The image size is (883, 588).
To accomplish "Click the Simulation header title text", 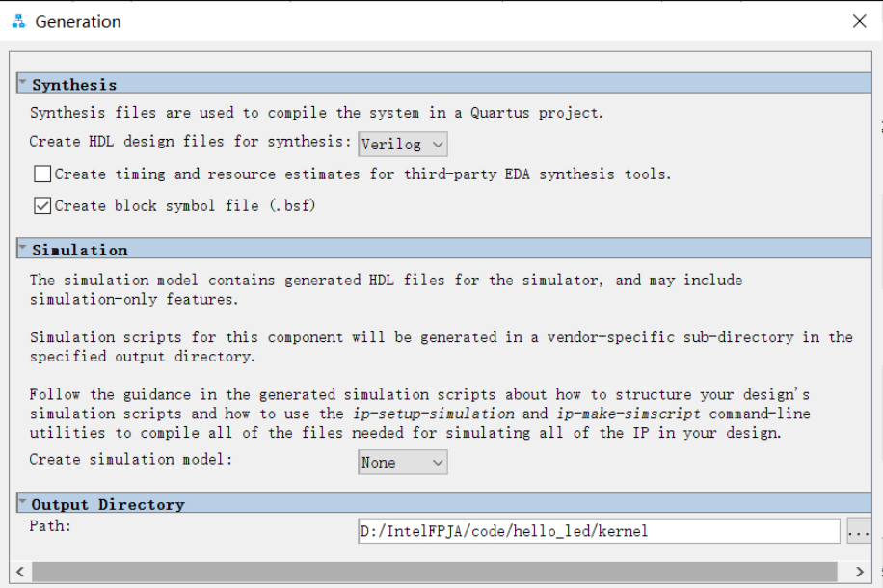I will pyautogui.click(x=79, y=250).
